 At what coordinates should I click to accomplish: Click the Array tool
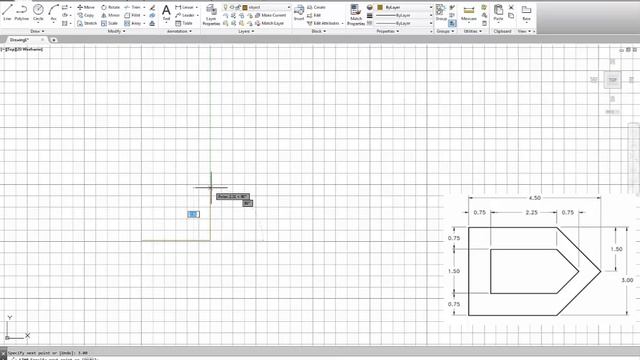pos(132,23)
